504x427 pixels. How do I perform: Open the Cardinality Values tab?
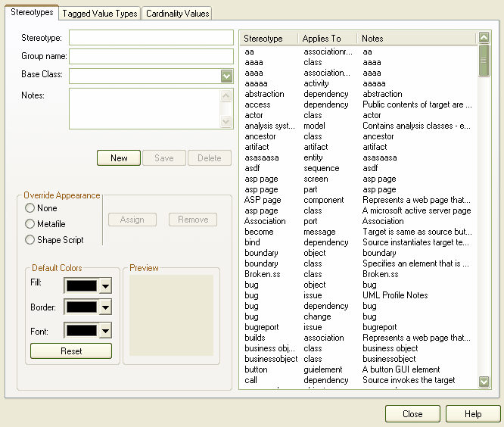click(x=177, y=14)
